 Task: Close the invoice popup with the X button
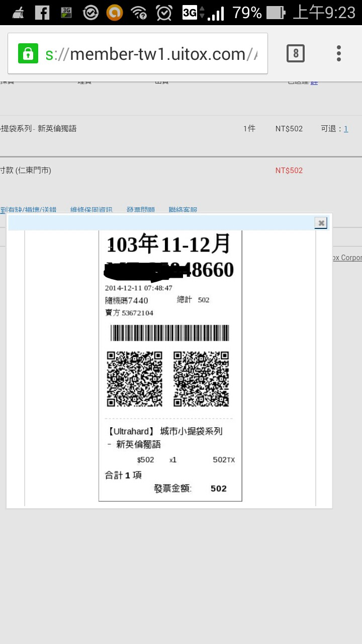[321, 222]
